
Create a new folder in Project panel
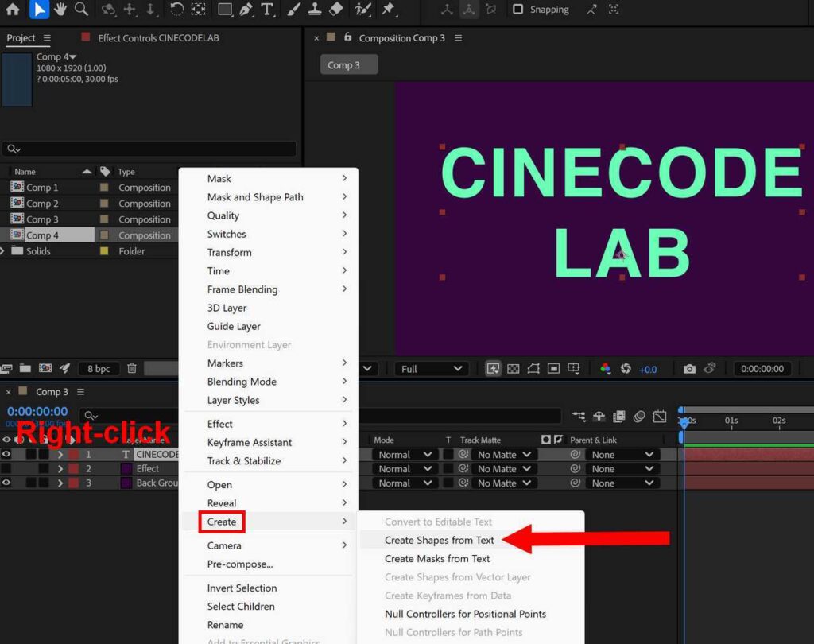pyautogui.click(x=25, y=368)
